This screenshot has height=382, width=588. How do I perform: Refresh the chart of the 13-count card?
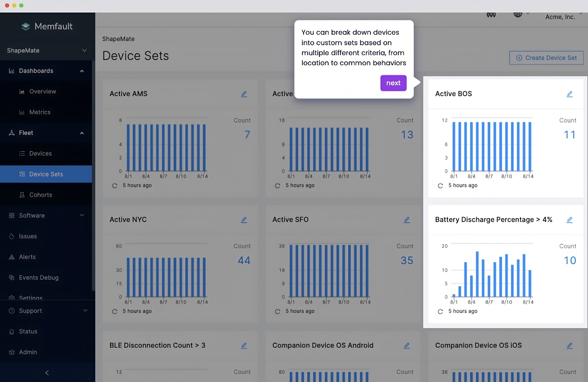(x=277, y=186)
